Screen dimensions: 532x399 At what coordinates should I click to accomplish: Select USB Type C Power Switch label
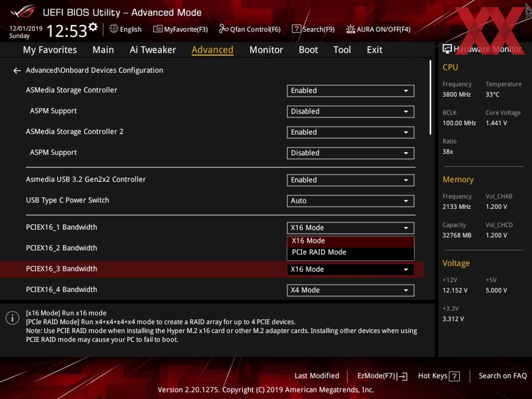pyautogui.click(x=67, y=200)
